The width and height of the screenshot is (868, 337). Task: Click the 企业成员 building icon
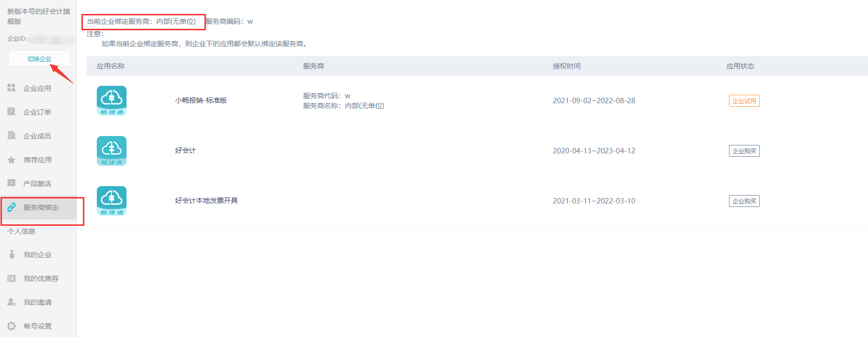coord(11,135)
